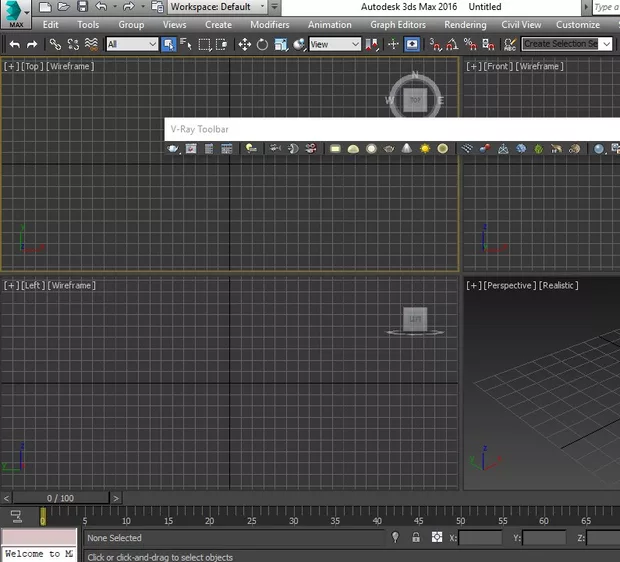The width and height of the screenshot is (620, 562).
Task: Click the V-Ray Sun light icon
Action: [425, 149]
